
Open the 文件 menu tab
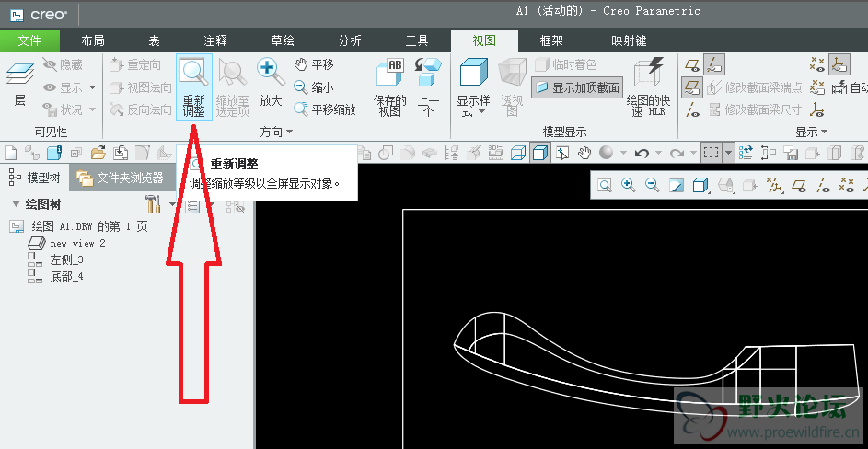point(29,40)
